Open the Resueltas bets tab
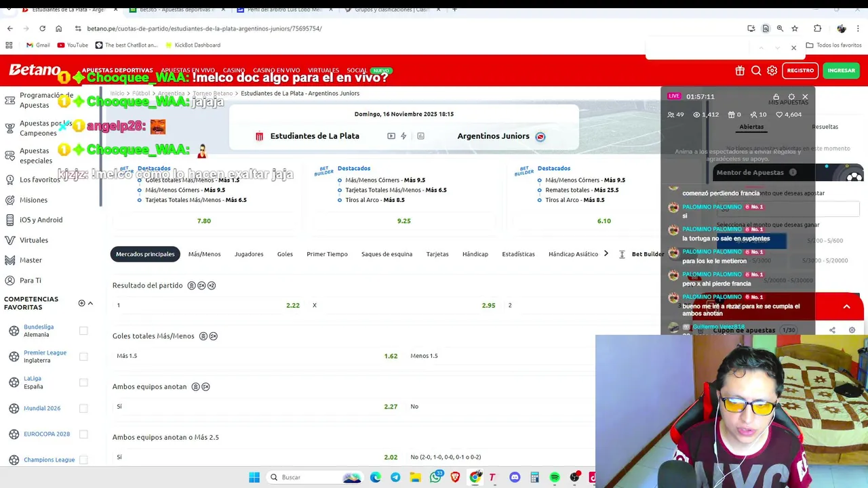This screenshot has width=868, height=488. 825,127
